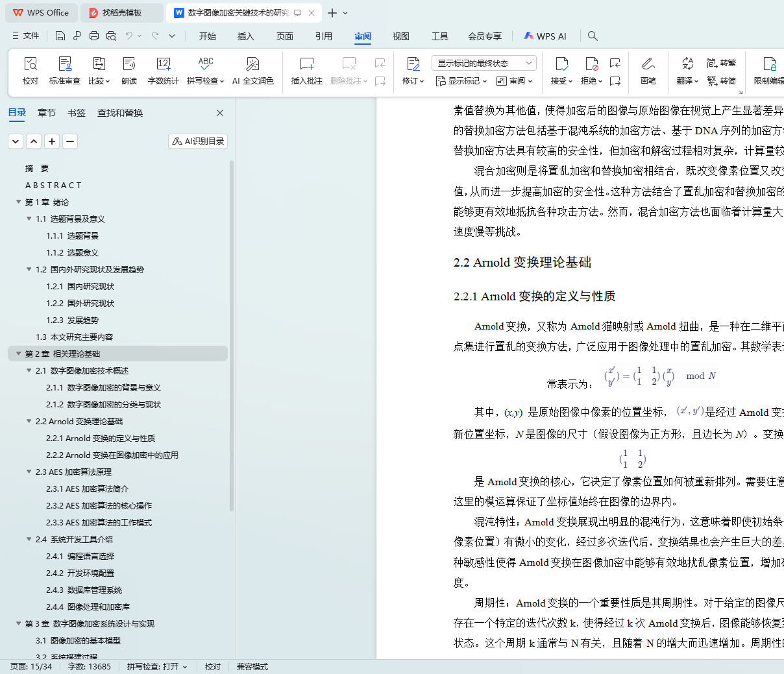This screenshot has height=674, width=784.
Task: Click the plus promote level button
Action: 52,141
